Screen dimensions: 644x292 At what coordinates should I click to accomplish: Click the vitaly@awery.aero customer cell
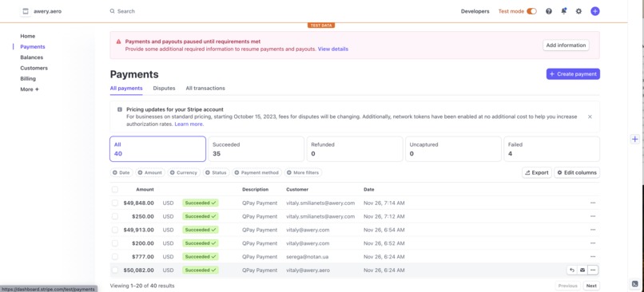click(308, 270)
